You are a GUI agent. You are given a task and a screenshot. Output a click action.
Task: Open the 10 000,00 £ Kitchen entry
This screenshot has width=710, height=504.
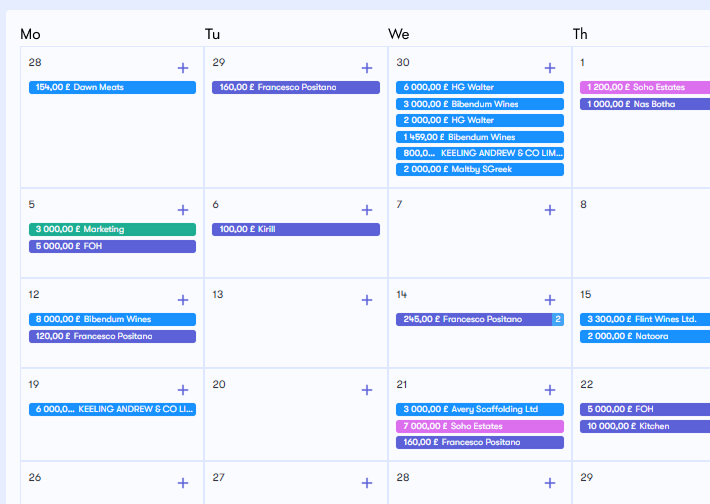point(644,426)
